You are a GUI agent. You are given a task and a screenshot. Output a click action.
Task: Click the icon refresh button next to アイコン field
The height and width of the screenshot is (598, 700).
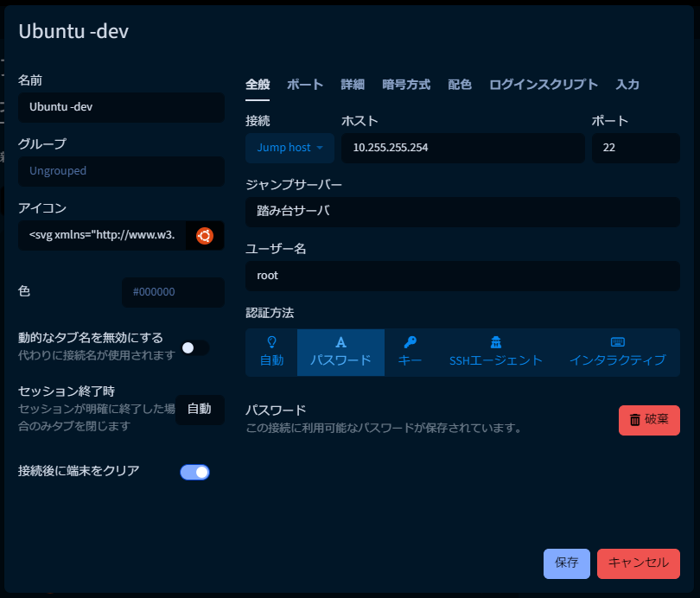205,234
